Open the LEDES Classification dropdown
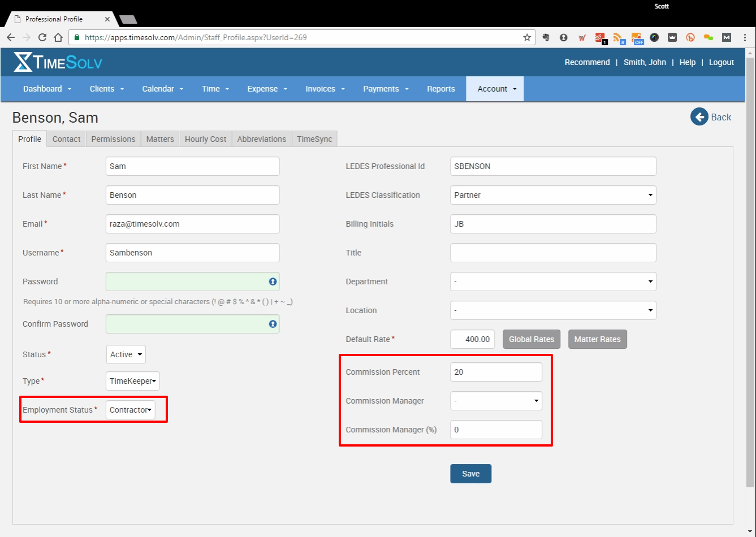 [x=553, y=195]
